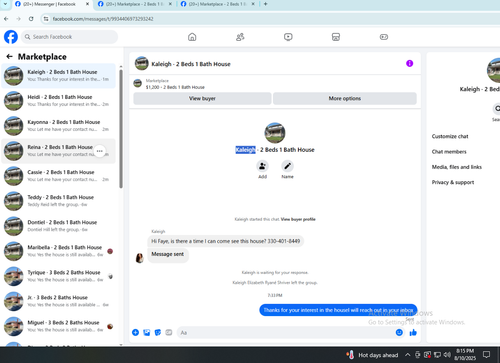Switch to the second Marketplace browser tab

point(134,4)
